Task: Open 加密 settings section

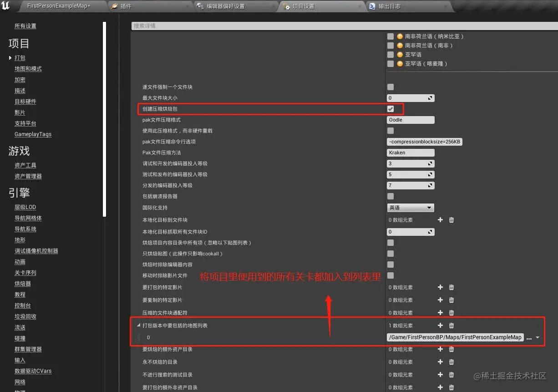Action: click(20, 80)
